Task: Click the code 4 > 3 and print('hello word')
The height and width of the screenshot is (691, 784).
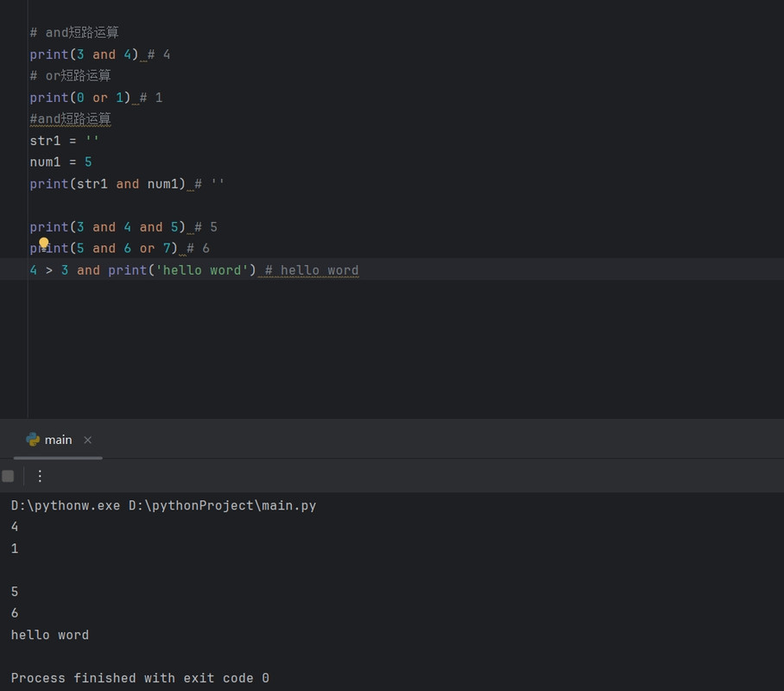Action: click(x=142, y=270)
